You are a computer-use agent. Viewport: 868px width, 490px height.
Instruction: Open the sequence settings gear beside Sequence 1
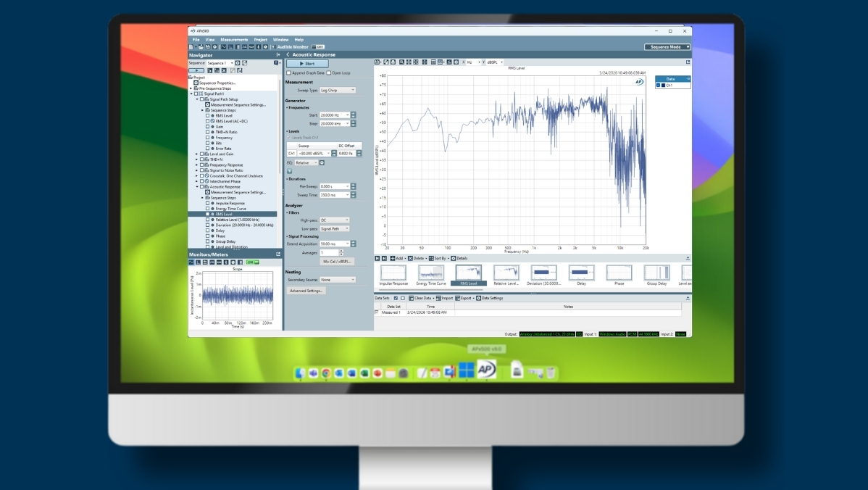(238, 63)
